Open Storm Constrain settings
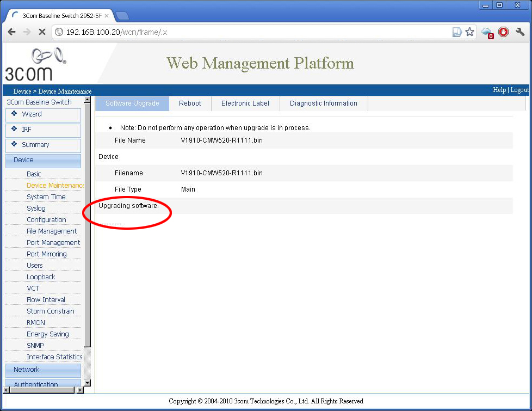The height and width of the screenshot is (411, 532). pos(50,311)
